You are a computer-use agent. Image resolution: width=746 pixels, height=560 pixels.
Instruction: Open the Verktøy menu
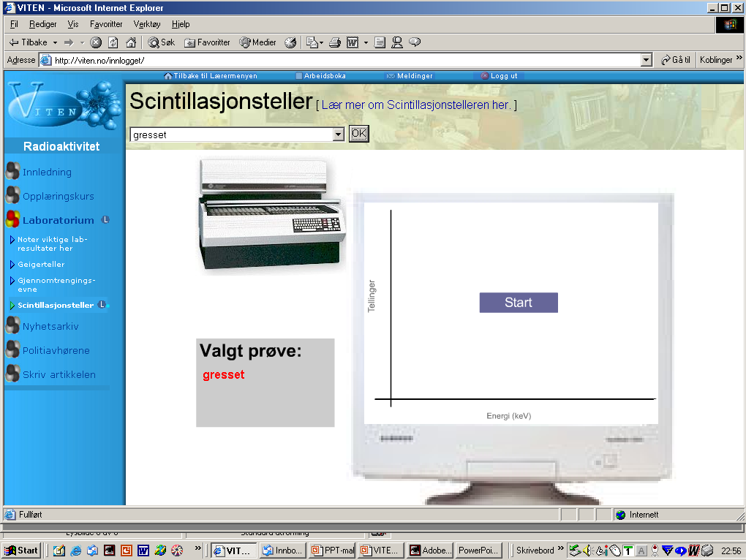click(146, 24)
